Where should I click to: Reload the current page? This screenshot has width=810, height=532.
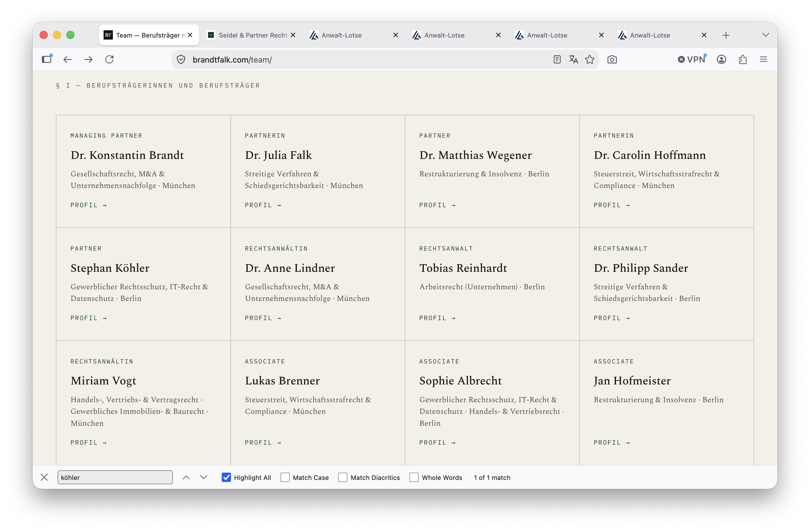pos(110,60)
